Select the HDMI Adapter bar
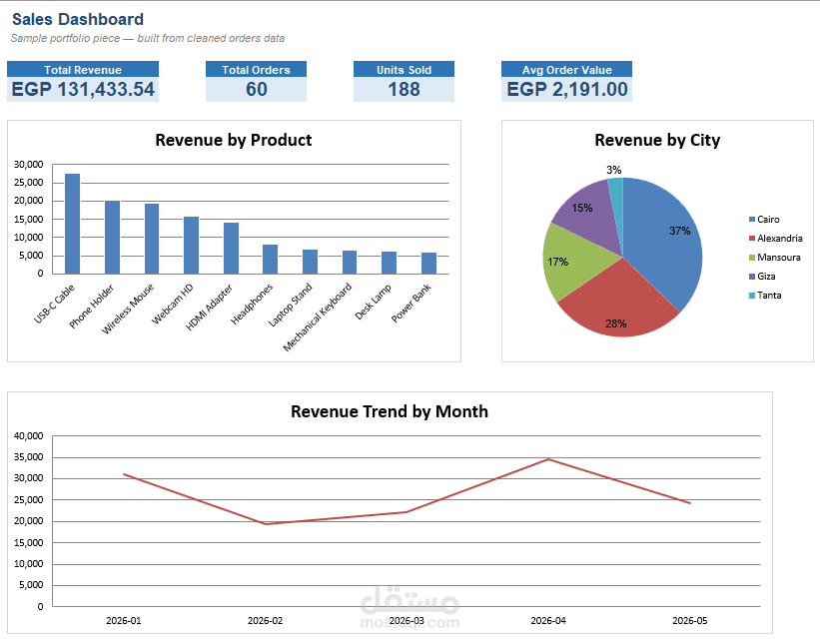The width and height of the screenshot is (820, 644). tap(231, 249)
